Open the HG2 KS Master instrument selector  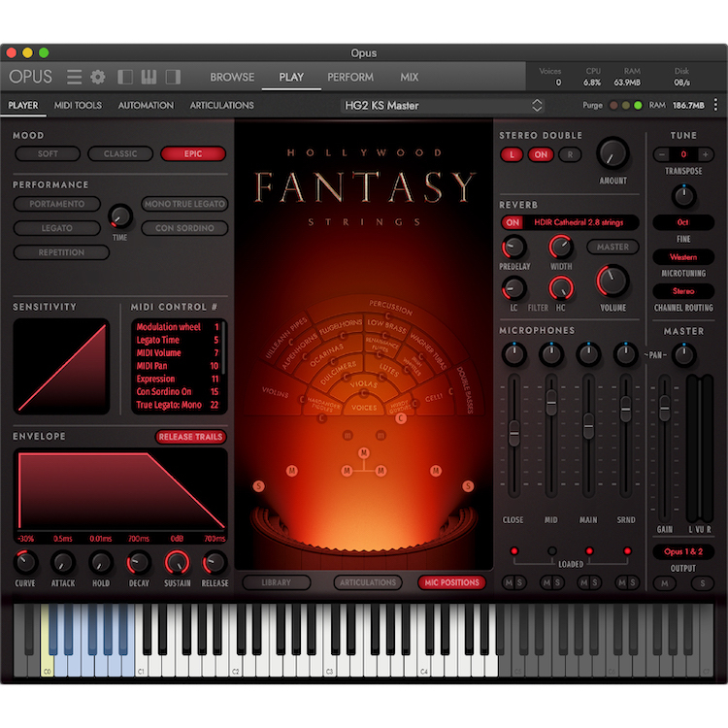tap(442, 105)
